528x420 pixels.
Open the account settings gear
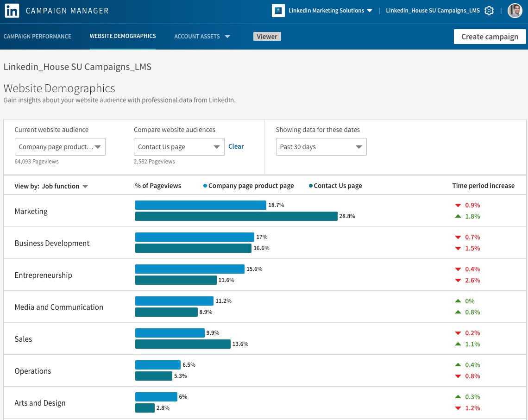[489, 10]
